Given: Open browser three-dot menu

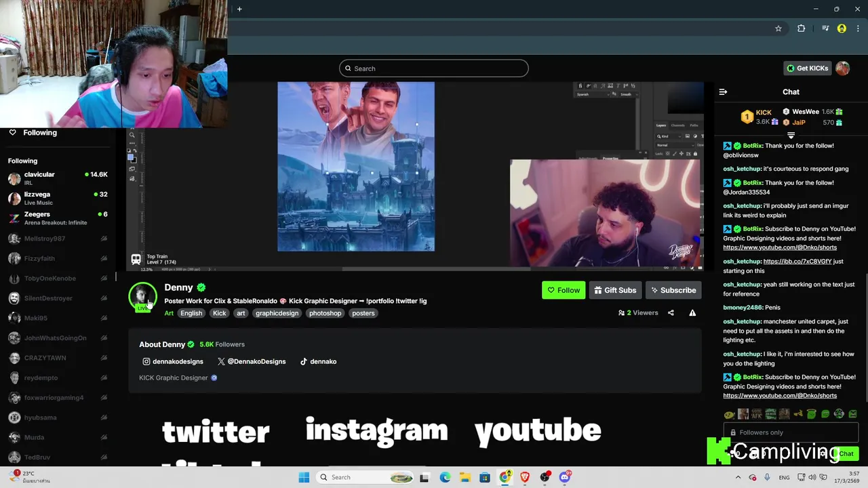Looking at the screenshot, I should coord(858,28).
